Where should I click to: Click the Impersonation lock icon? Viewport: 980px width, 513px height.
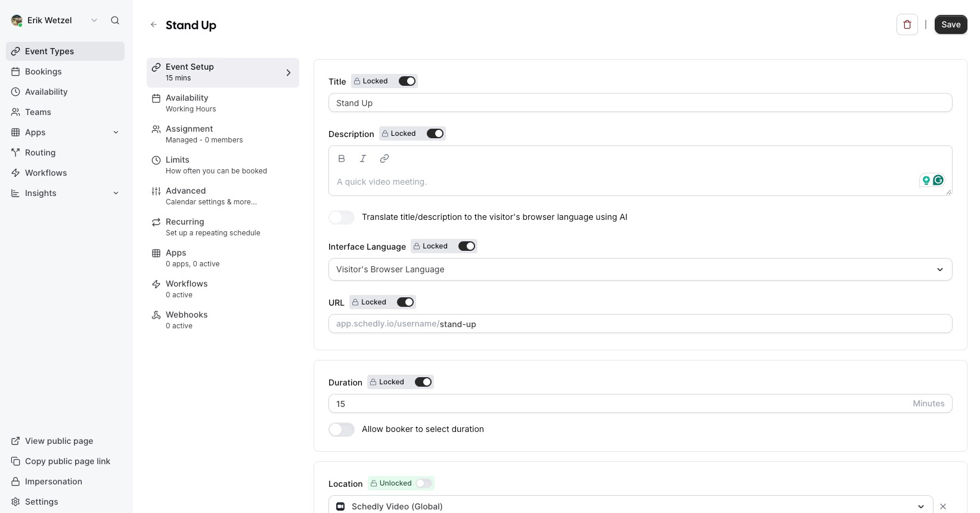[x=15, y=481]
